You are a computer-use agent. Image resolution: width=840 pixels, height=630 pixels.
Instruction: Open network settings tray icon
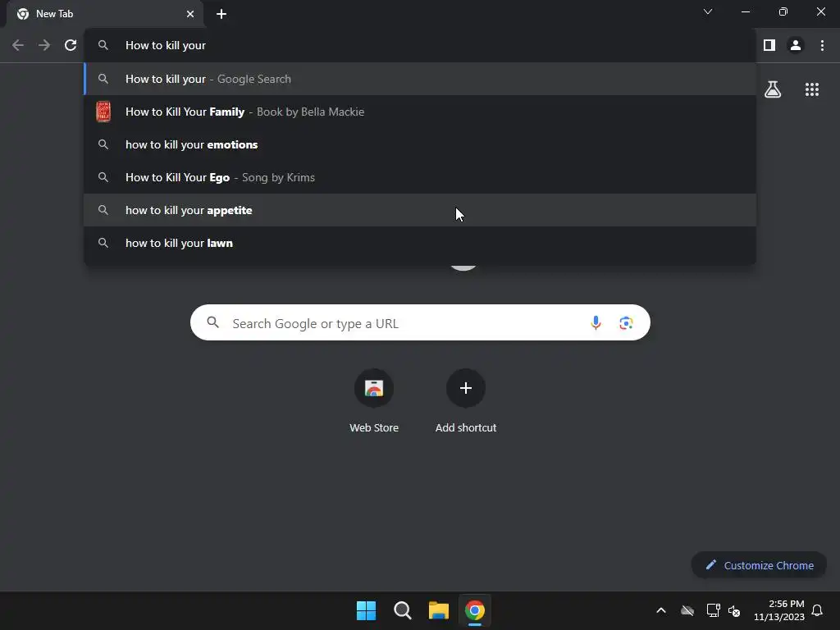(x=713, y=610)
